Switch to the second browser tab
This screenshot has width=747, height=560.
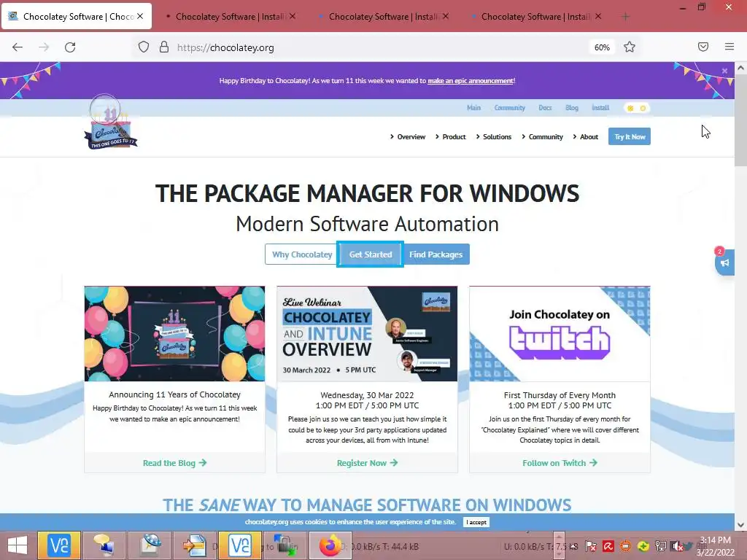231,17
